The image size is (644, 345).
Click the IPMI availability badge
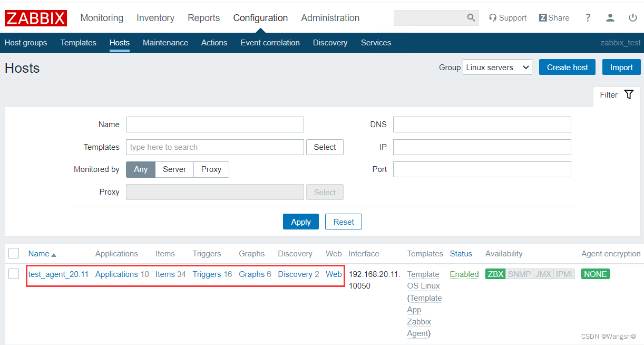pyautogui.click(x=564, y=274)
